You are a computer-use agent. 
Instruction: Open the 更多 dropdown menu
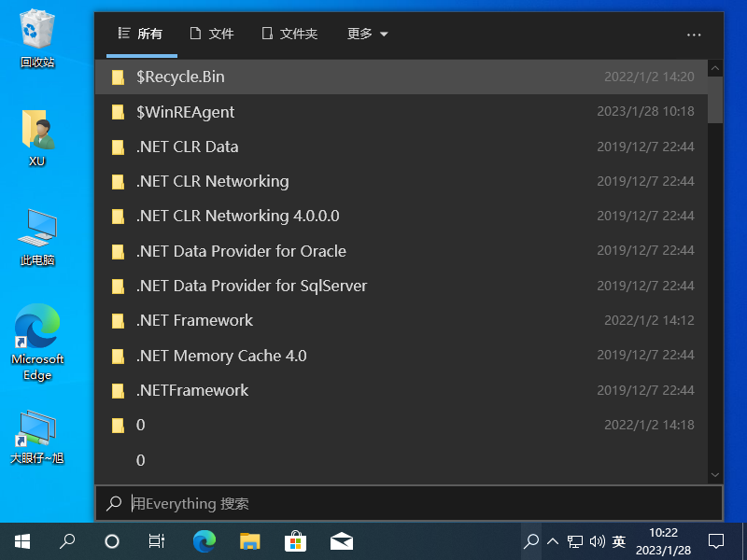(366, 34)
